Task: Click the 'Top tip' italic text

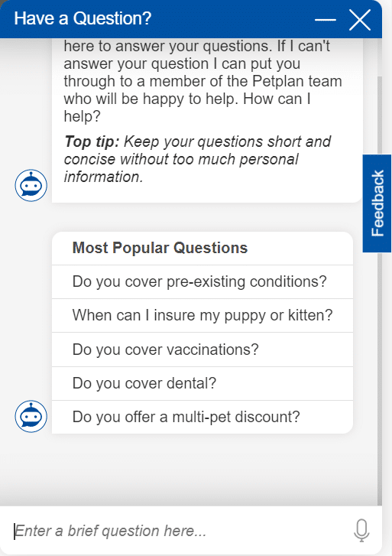Action: (x=197, y=159)
